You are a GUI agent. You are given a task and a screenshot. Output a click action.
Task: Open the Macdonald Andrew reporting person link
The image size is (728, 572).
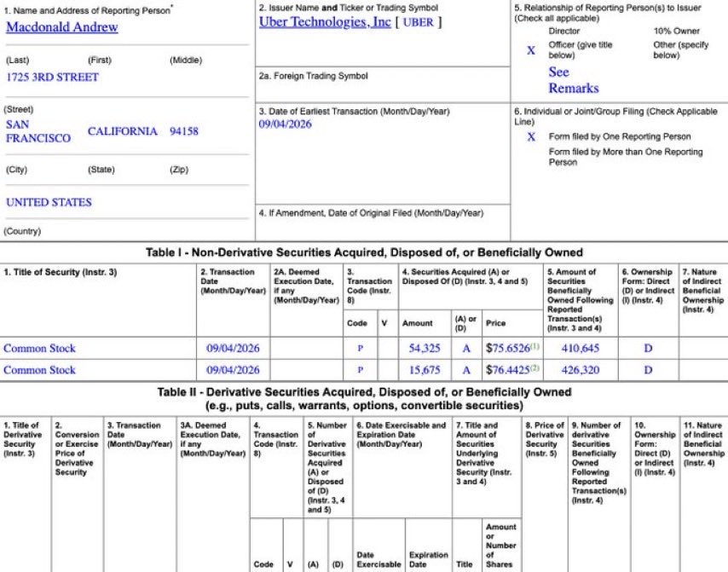point(61,27)
